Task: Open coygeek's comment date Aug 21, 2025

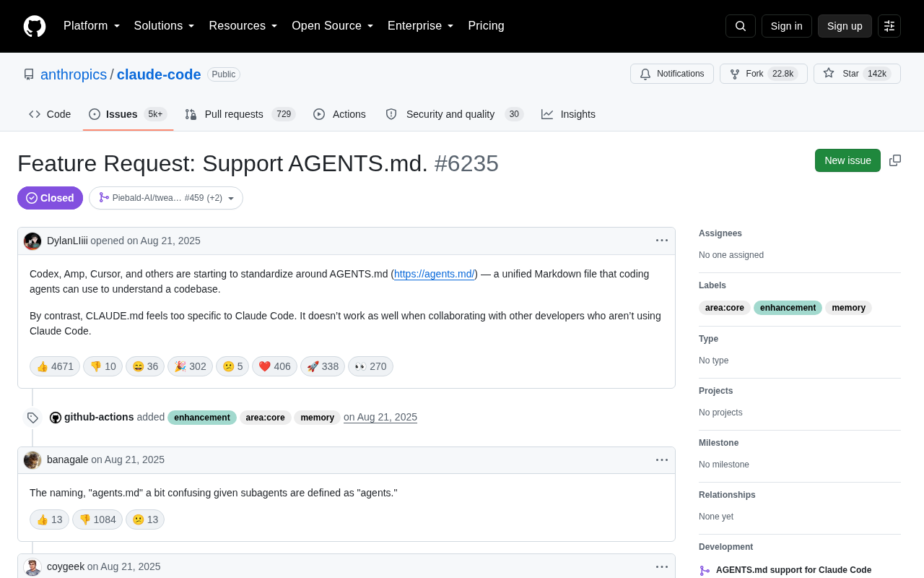Action: tap(124, 566)
